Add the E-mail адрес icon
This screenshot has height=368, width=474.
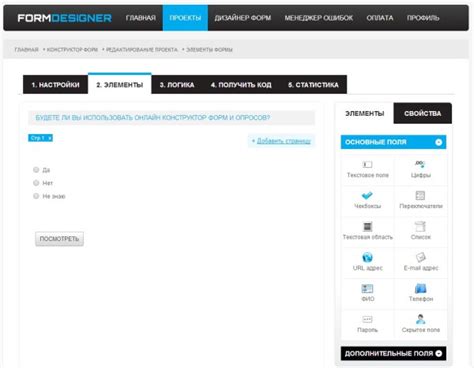tap(421, 257)
